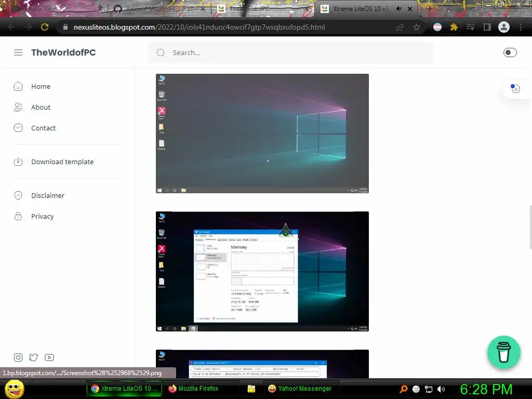532x399 pixels.
Task: Click the TheWorldofPC site title
Action: tap(63, 52)
